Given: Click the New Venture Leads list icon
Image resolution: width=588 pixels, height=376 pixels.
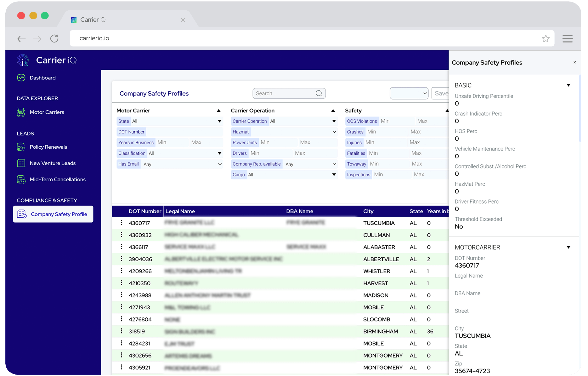Looking at the screenshot, I should click(21, 163).
